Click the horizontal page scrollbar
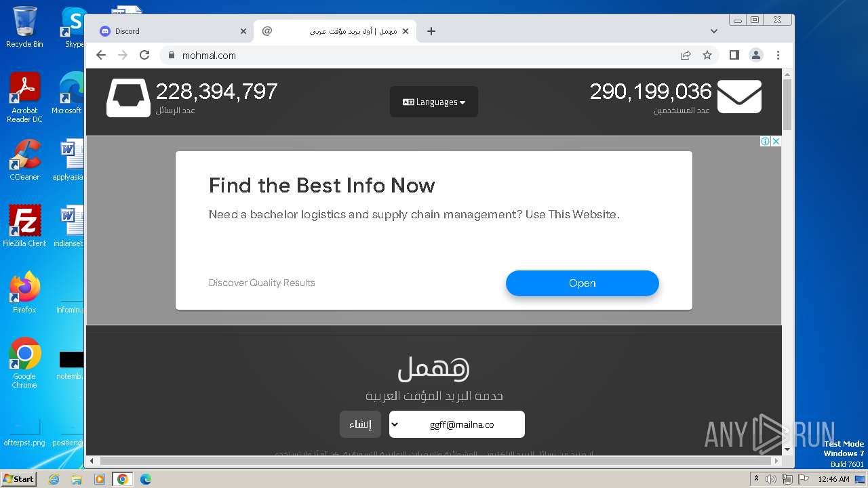This screenshot has height=488, width=868. [x=434, y=461]
